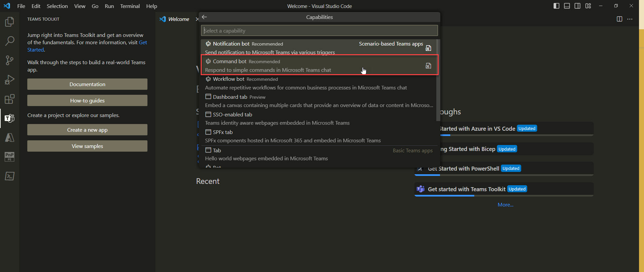The height and width of the screenshot is (272, 644).
Task: Open Customize Layout icon
Action: click(588, 6)
